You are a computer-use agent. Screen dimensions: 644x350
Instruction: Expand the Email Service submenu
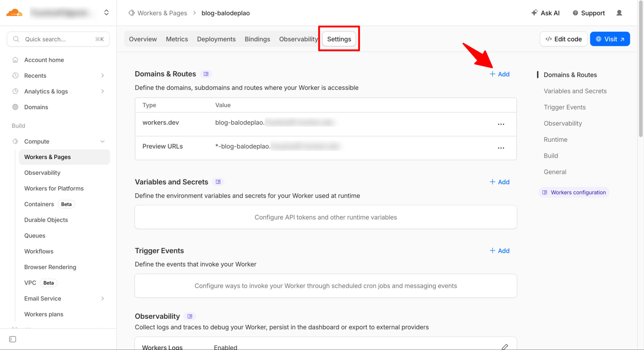coord(102,298)
